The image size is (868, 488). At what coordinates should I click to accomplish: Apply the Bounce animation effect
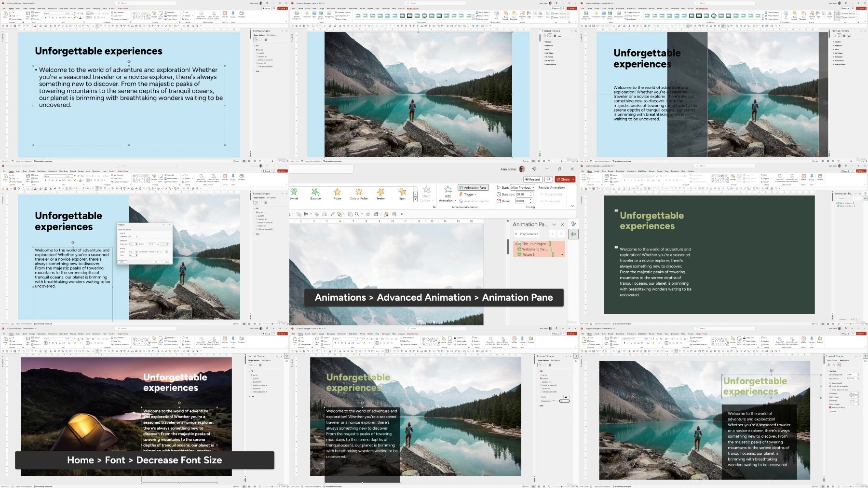315,194
